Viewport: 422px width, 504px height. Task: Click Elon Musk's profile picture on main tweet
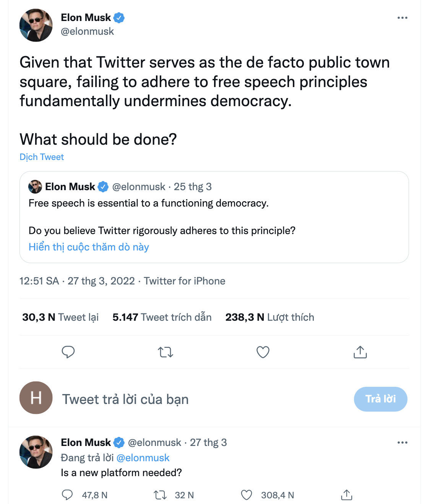pos(36,25)
